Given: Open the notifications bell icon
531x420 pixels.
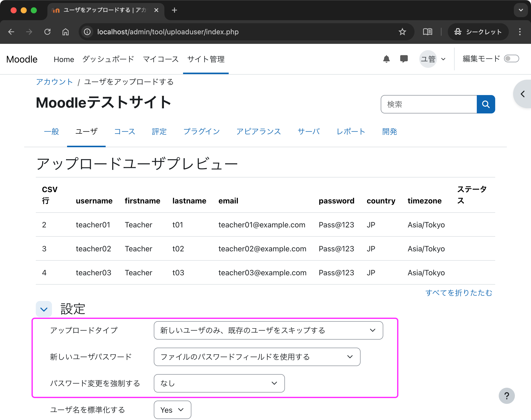Looking at the screenshot, I should 387,59.
